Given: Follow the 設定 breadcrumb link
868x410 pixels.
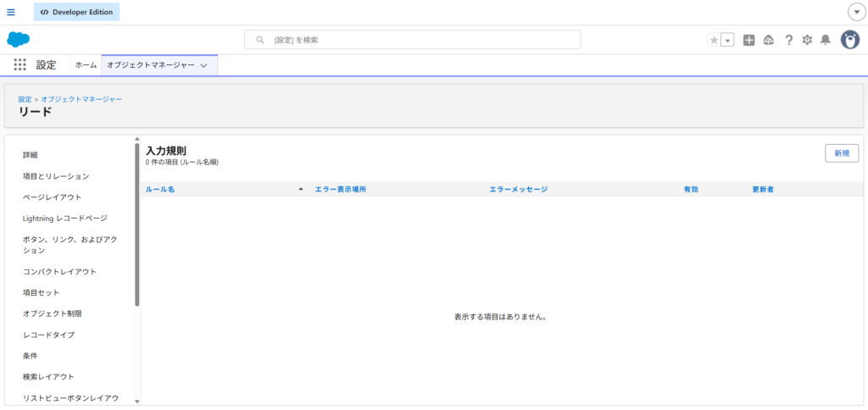Looking at the screenshot, I should pos(25,99).
